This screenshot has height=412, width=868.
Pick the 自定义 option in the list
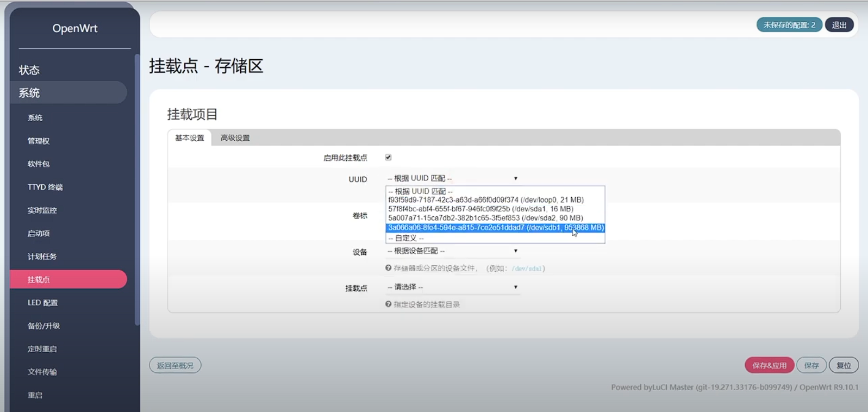pos(495,238)
